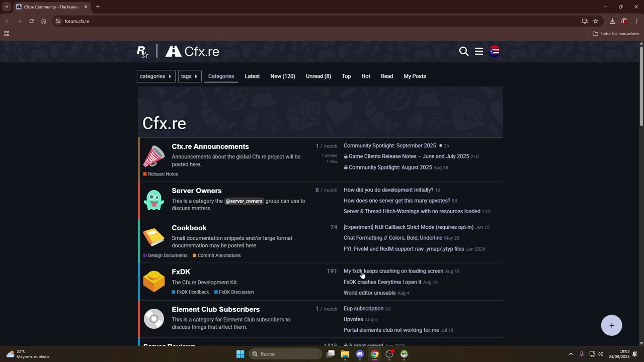Switch to the New (120) tab

click(x=283, y=76)
